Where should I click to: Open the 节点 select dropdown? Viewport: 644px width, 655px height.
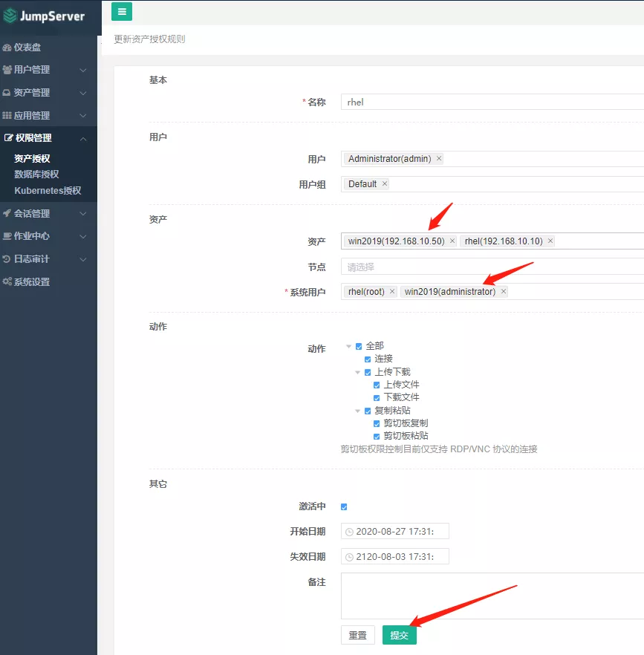492,267
